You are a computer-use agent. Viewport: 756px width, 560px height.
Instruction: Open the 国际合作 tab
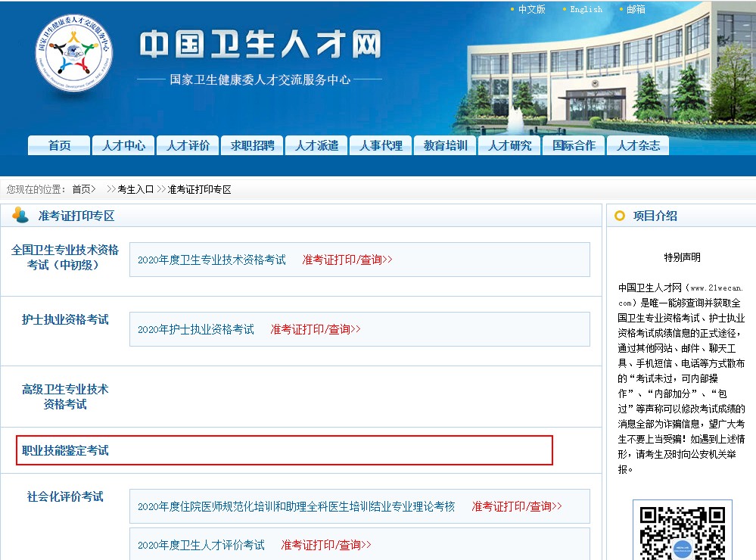(574, 145)
